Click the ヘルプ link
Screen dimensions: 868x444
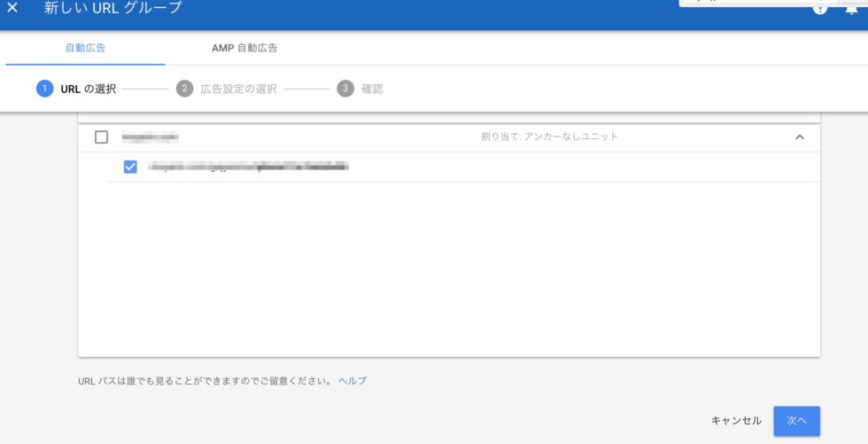pyautogui.click(x=353, y=381)
